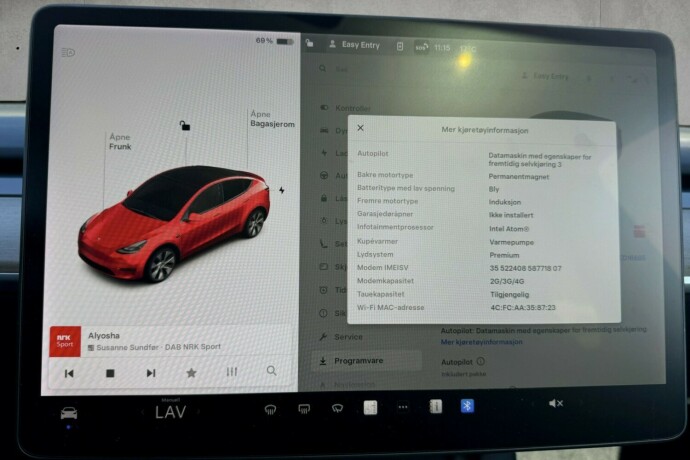The image size is (690, 460).
Task: Decrease temperature with the left arrow by LAV
Action: tap(142, 412)
